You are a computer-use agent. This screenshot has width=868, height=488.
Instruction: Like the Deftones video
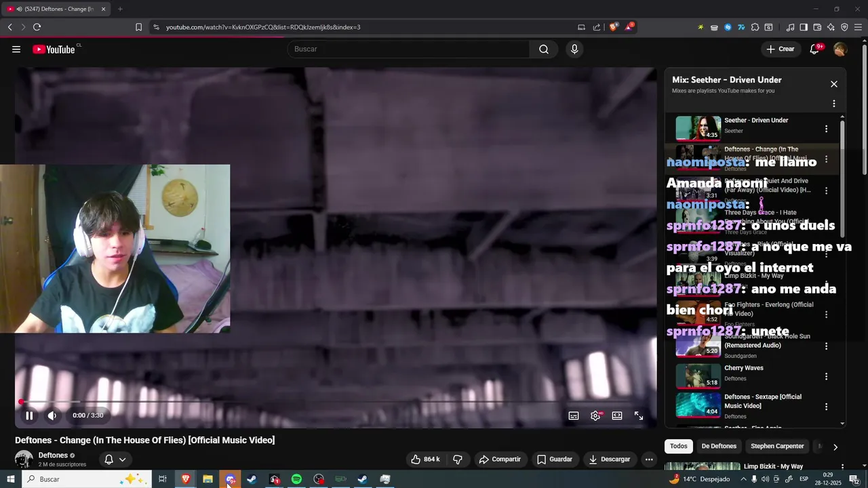click(x=425, y=459)
